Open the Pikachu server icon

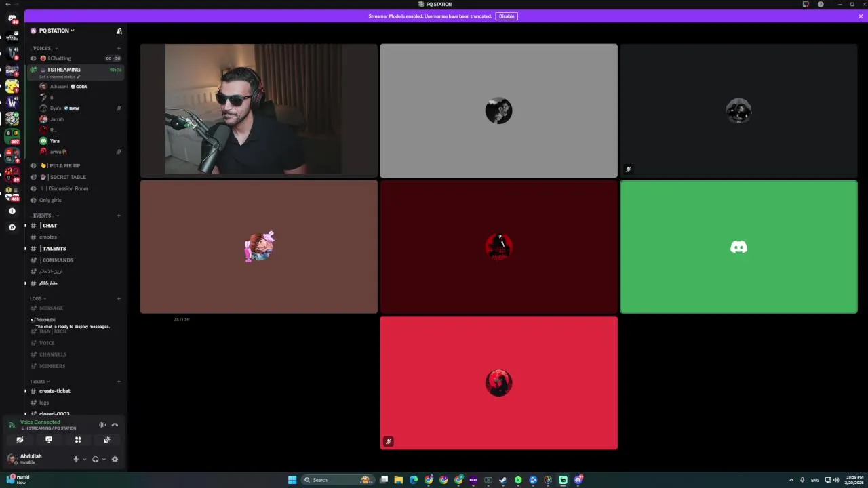pos(12,86)
